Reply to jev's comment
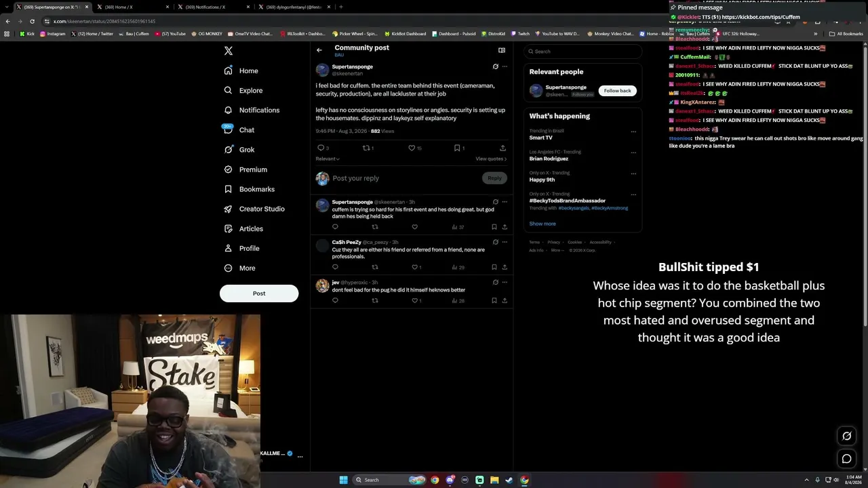The width and height of the screenshot is (868, 488). (335, 300)
